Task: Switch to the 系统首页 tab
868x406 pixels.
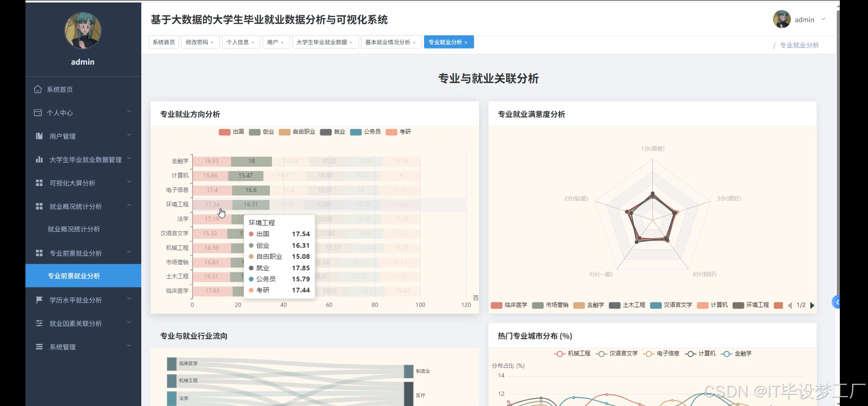Action: 164,42
